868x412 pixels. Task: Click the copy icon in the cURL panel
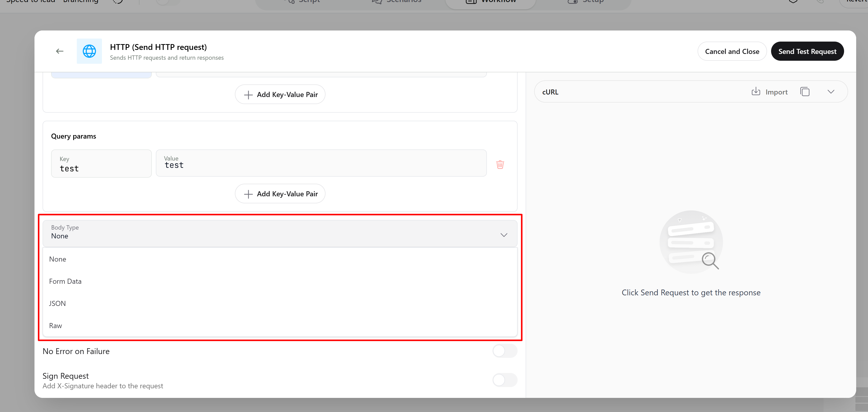805,91
